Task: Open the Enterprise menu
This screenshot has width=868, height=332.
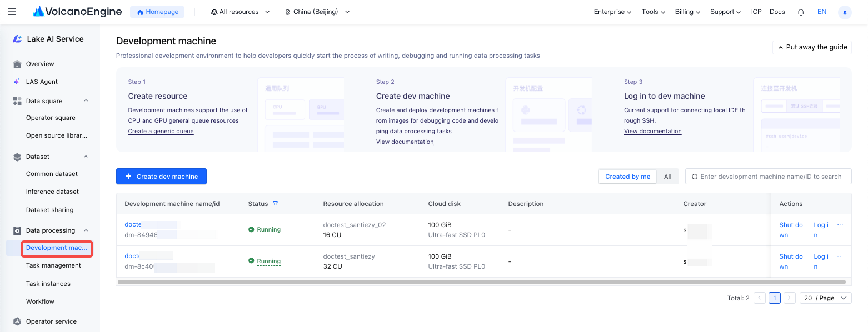Action: (612, 12)
